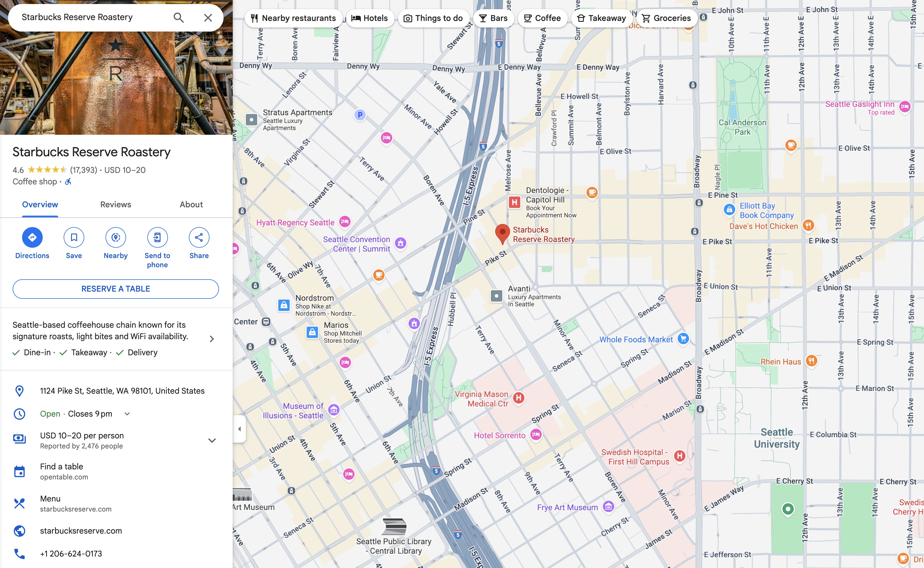Click the Seattle Gaslight Inn marker
This screenshot has height=568, width=924.
905,107
